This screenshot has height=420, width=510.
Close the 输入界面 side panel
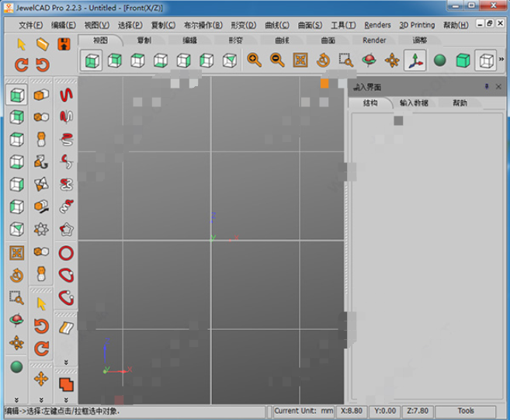coord(498,86)
